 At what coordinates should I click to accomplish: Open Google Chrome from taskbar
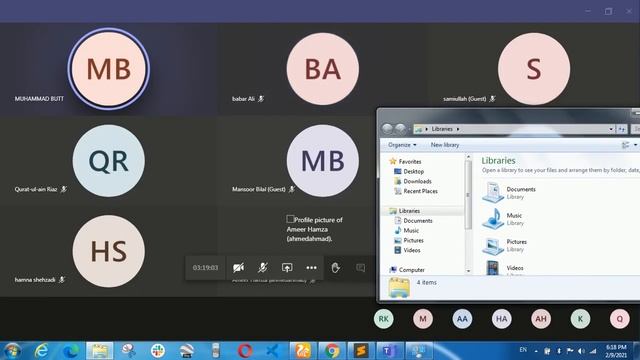point(331,350)
